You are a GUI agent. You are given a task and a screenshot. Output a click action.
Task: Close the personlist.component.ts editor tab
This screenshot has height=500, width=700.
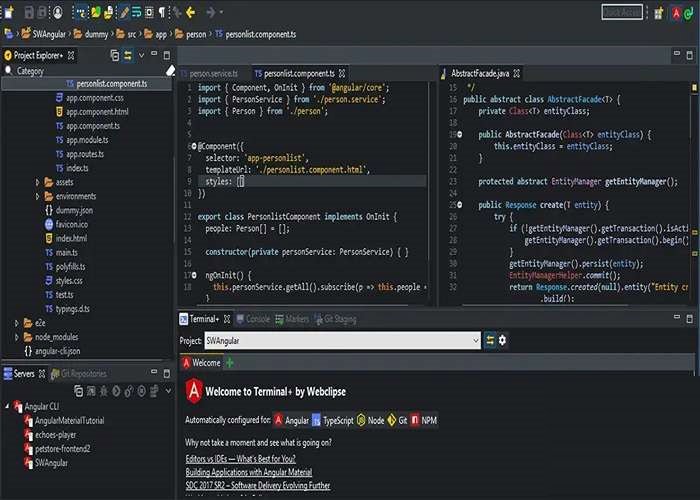[x=342, y=73]
